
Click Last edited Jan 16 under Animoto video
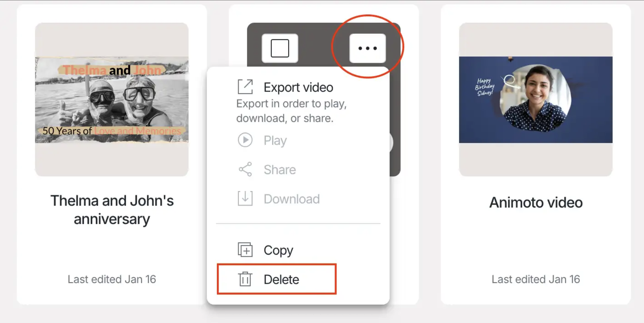click(535, 279)
